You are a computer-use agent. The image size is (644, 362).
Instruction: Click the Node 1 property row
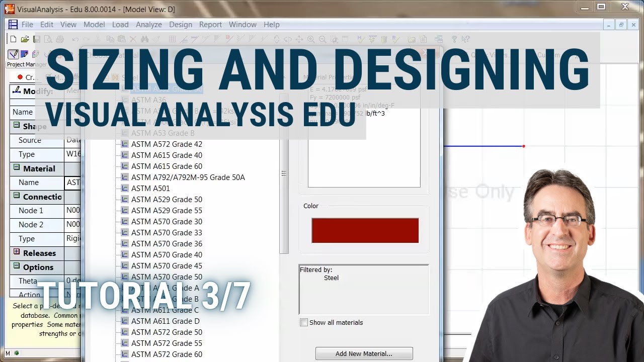click(x=46, y=211)
